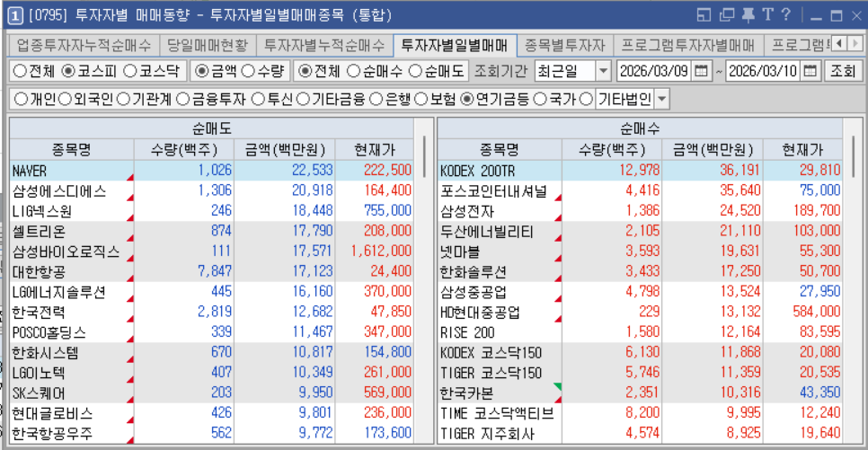Viewport: 868px width, 450px height.
Task: Select RISE 200 row
Action: coord(640,332)
